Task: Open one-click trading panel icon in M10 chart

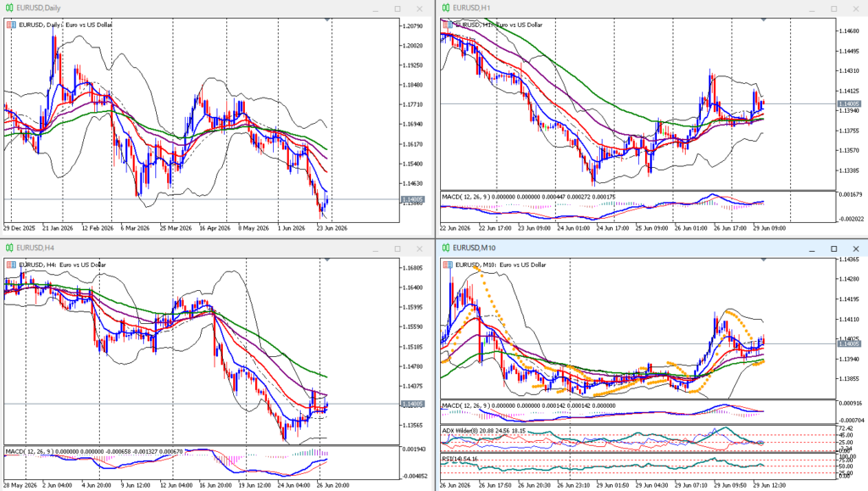Action: [448, 265]
